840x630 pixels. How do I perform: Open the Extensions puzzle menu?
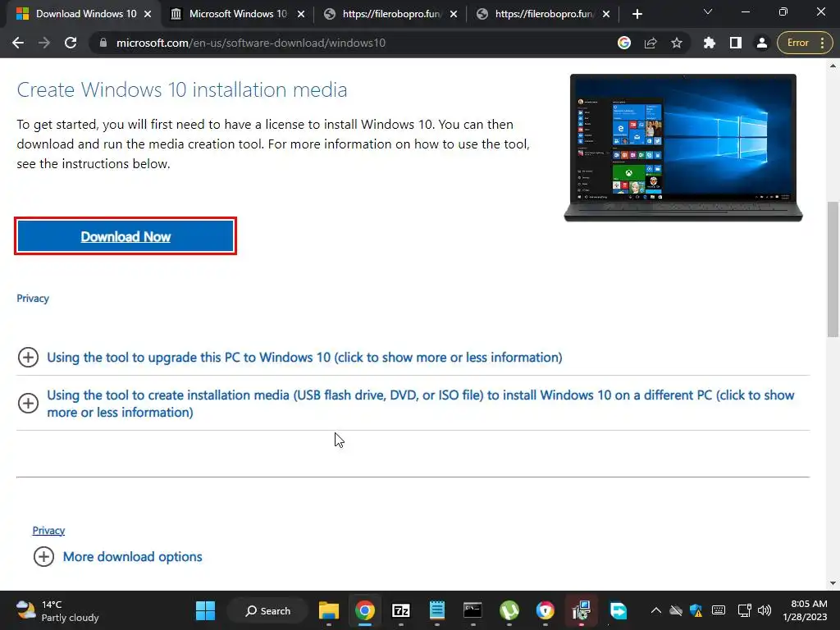tap(710, 43)
